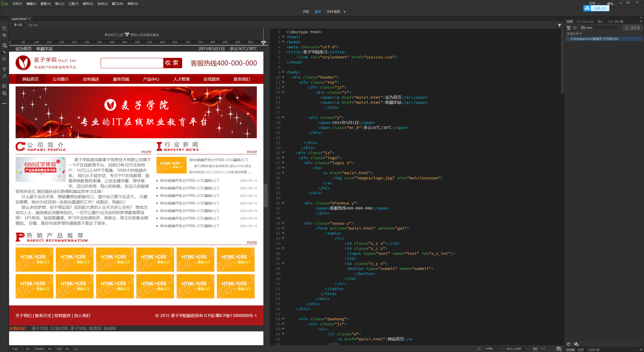The image size is (644, 352).
Task: Switch to 拆分 split view
Action: [x=318, y=12]
